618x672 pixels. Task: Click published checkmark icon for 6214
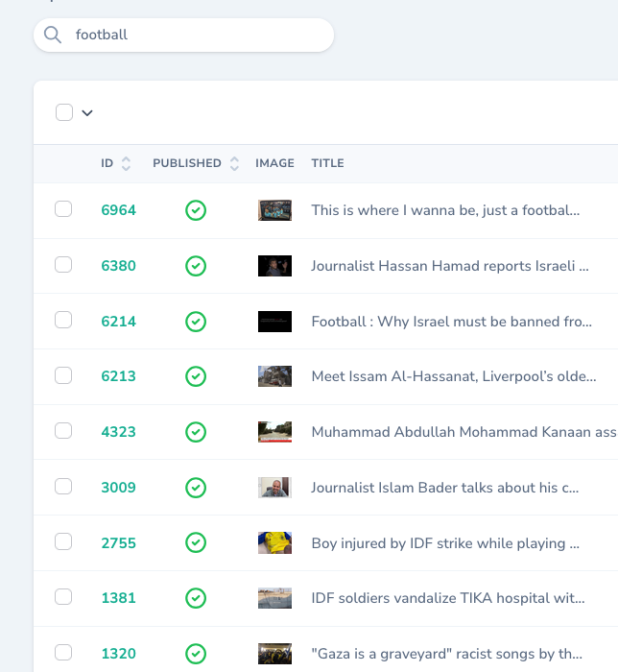tap(196, 322)
